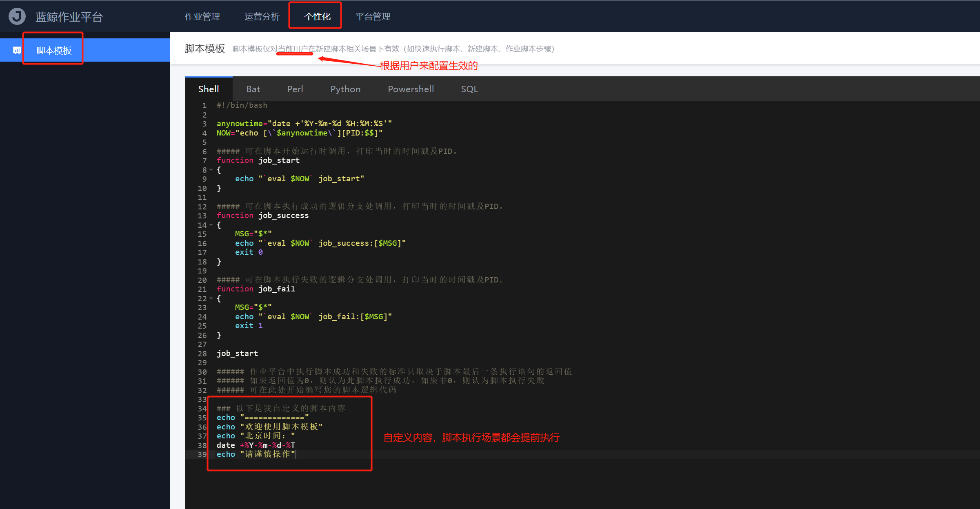
Task: Open the 平台管理 top menu
Action: [x=373, y=17]
